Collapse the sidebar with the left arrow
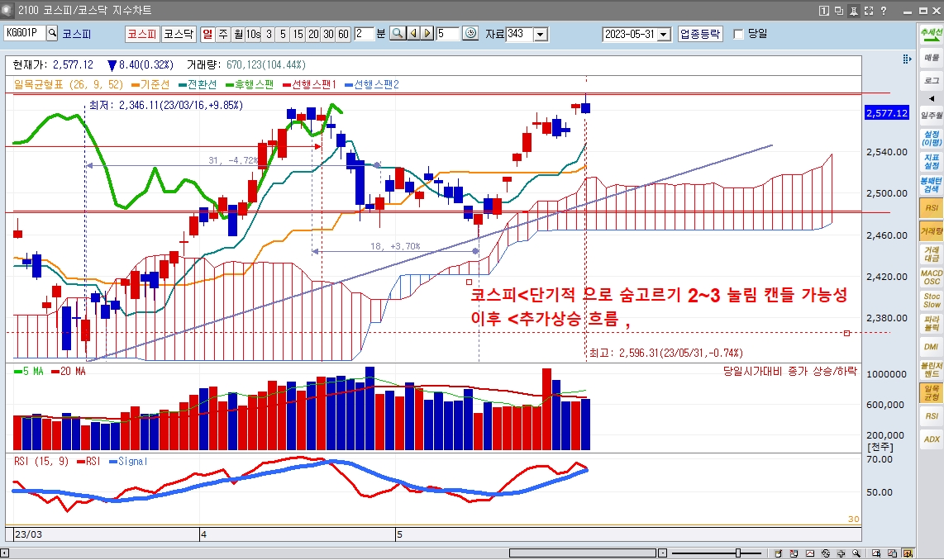 pyautogui.click(x=931, y=98)
